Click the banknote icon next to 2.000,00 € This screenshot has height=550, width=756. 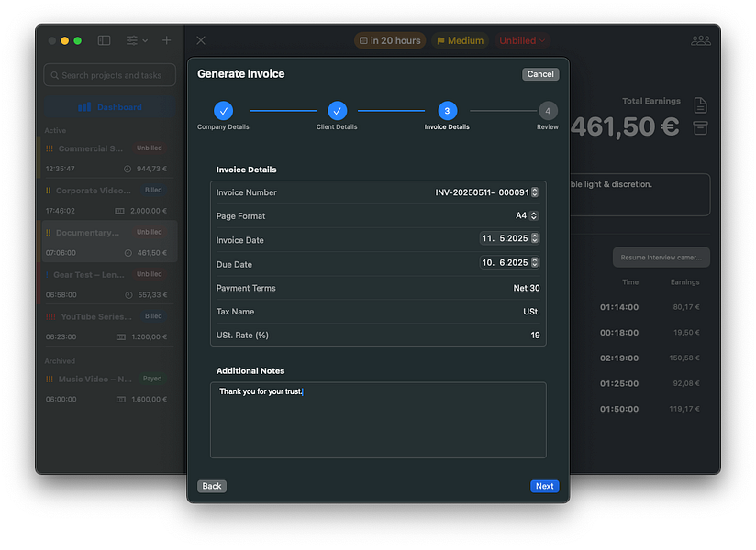click(x=119, y=211)
